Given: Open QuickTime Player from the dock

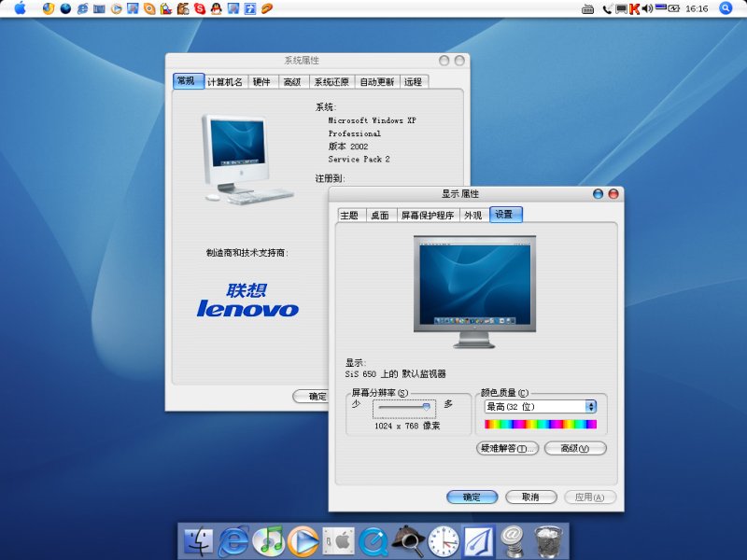Looking at the screenshot, I should 373,541.
